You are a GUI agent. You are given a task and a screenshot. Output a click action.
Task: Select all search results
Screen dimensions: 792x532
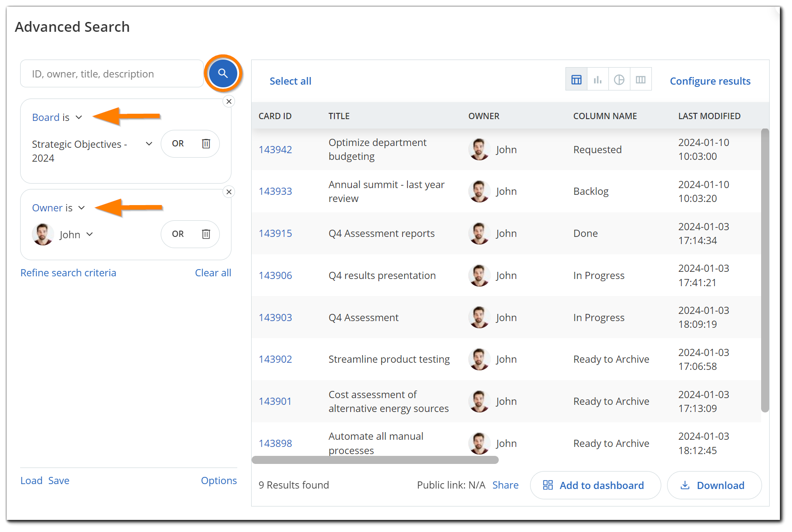point(290,81)
